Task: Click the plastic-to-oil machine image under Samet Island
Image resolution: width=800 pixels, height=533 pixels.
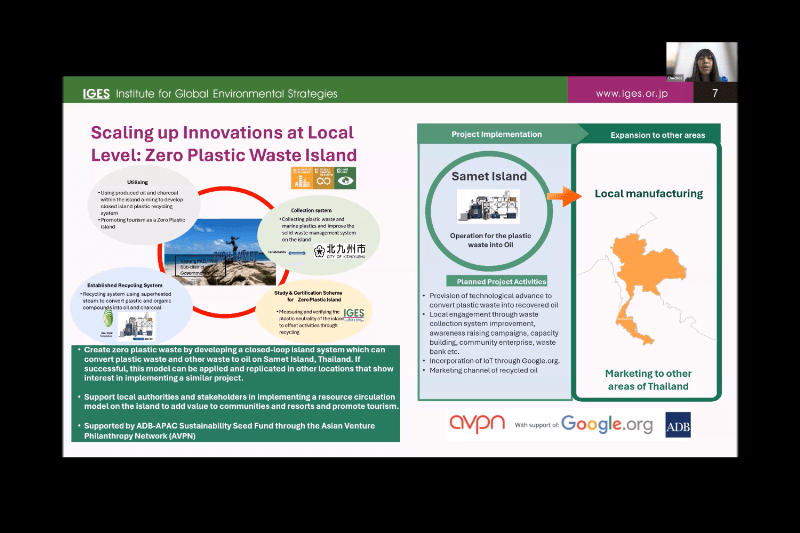Action: 488,206
